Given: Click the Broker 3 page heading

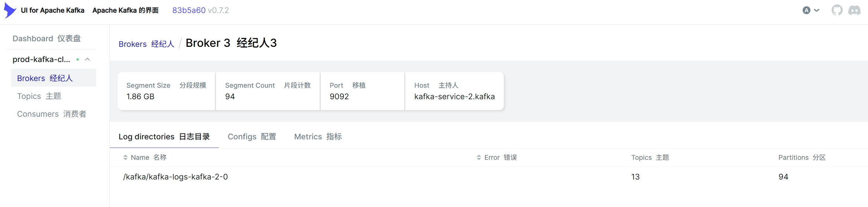Looking at the screenshot, I should pyautogui.click(x=231, y=43).
